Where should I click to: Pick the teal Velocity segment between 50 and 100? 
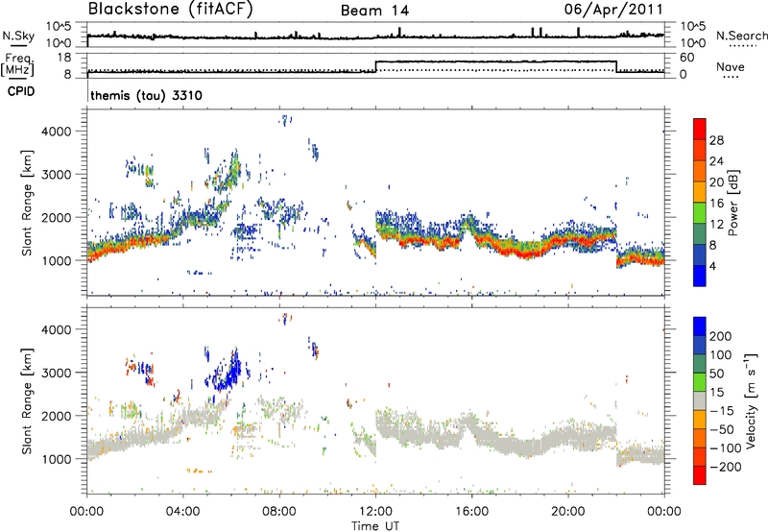(x=700, y=364)
